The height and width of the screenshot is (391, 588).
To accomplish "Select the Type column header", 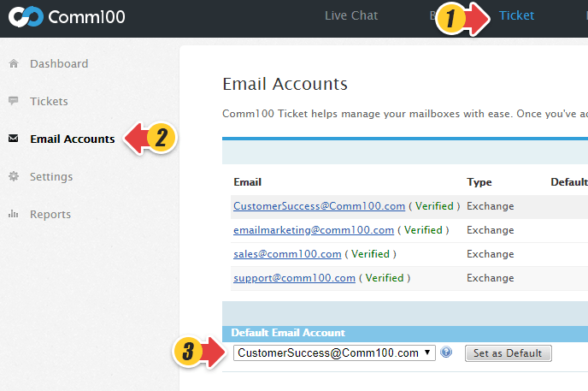I will click(x=479, y=182).
